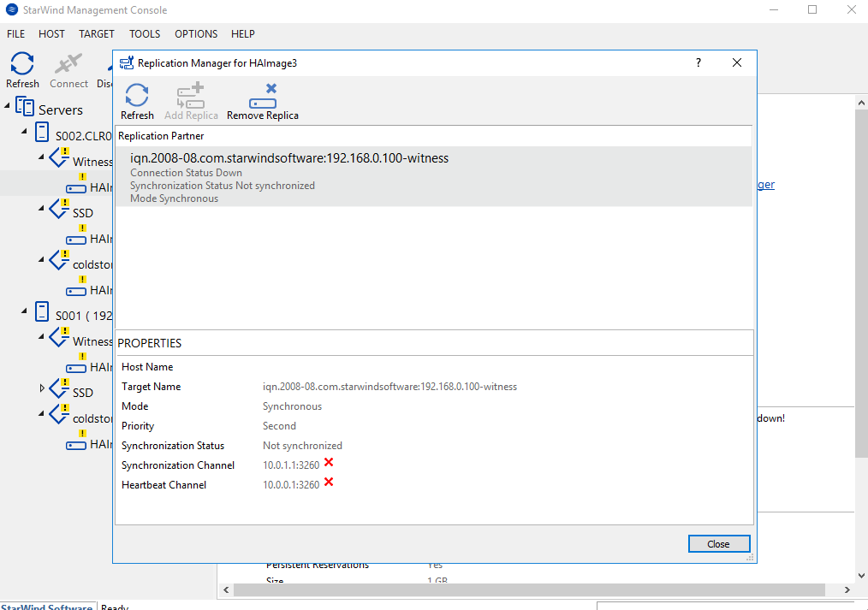Click the Connect icon in main toolbar

(68, 63)
